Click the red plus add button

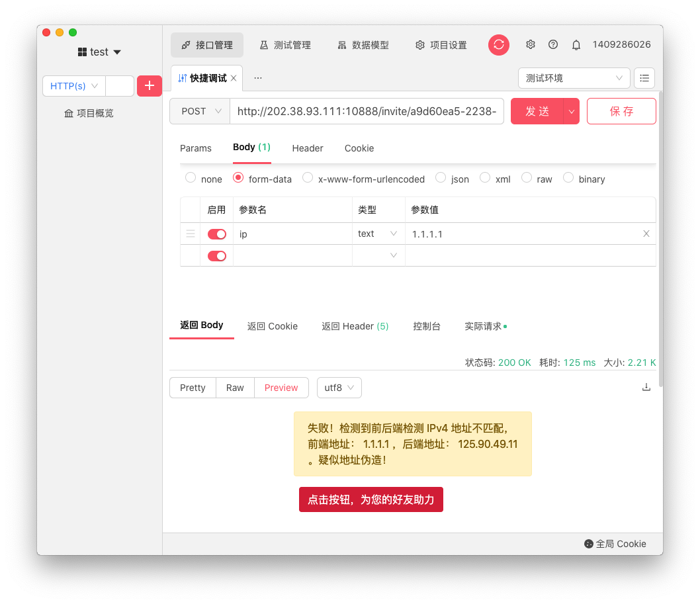point(150,86)
